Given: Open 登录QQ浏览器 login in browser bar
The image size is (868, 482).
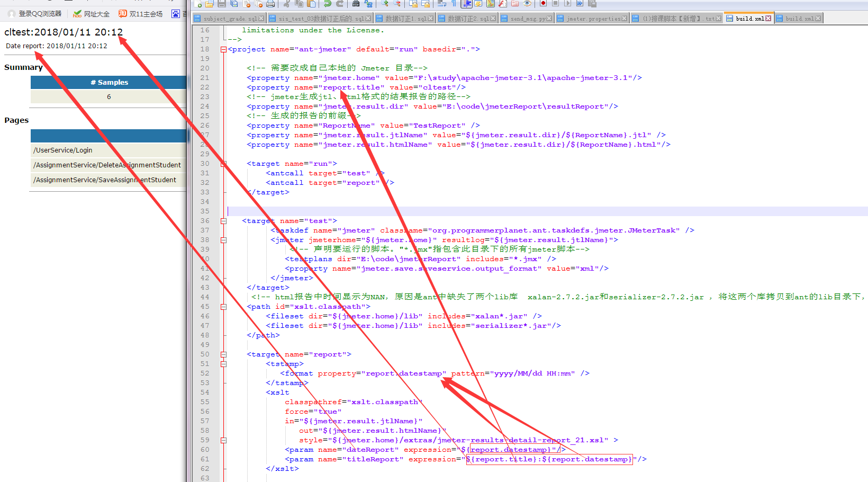Looking at the screenshot, I should (x=35, y=14).
